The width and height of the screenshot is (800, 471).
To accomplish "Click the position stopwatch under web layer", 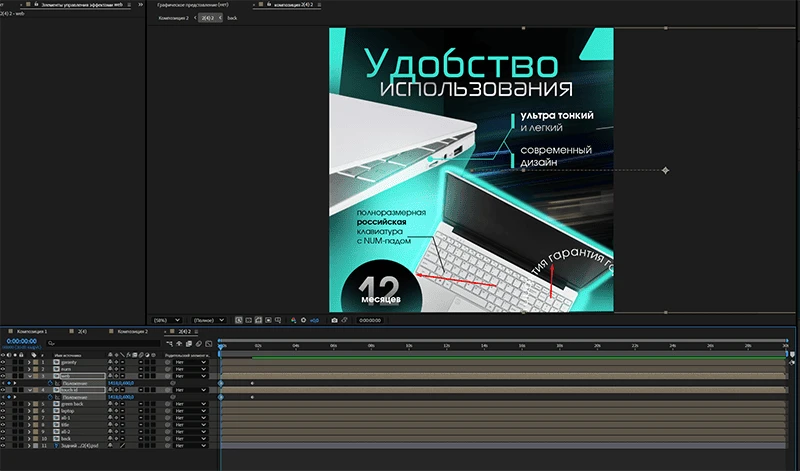I will (50, 383).
